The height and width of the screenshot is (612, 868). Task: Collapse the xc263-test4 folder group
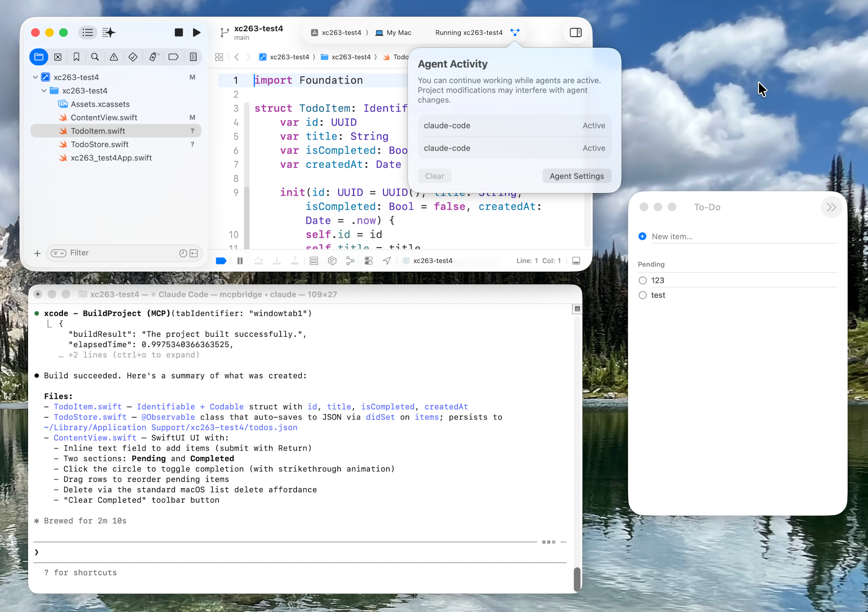point(44,91)
